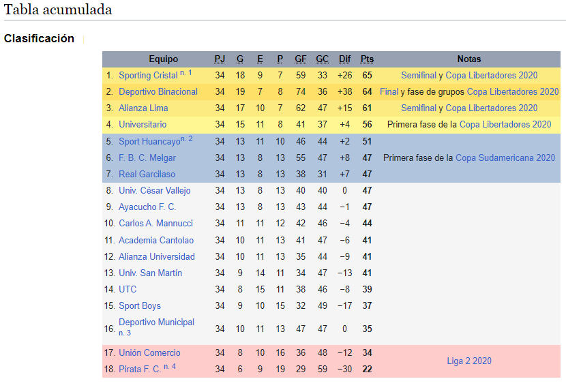
Task: Open footnote n. 2 next to Sport Huancayo
Action: click(187, 139)
